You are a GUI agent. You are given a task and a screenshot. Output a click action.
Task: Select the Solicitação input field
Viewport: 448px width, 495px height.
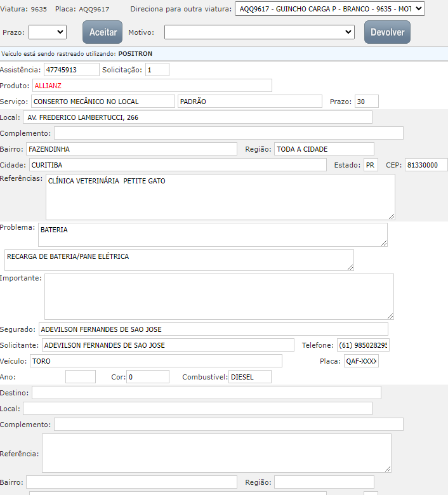tap(157, 70)
